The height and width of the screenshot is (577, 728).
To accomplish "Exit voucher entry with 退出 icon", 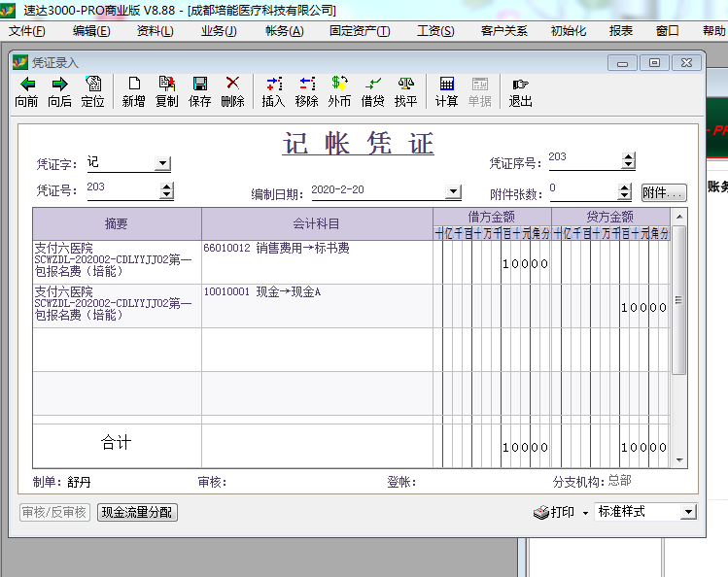I will click(x=520, y=84).
